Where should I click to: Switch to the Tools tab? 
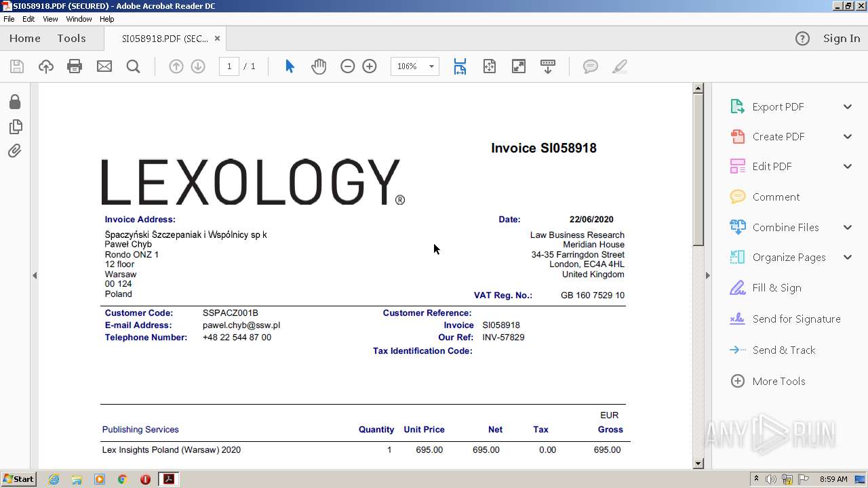tap(71, 38)
